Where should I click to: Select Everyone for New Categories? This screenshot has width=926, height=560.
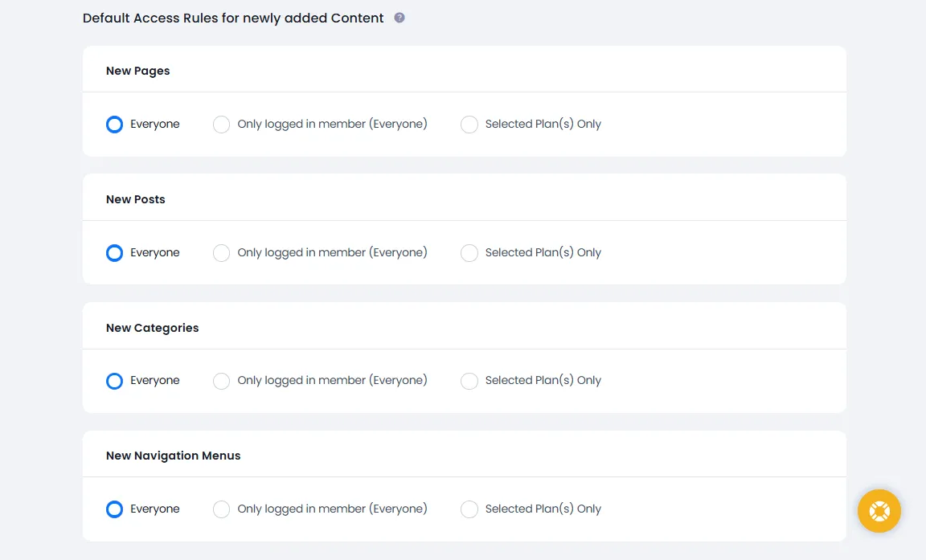coord(115,381)
